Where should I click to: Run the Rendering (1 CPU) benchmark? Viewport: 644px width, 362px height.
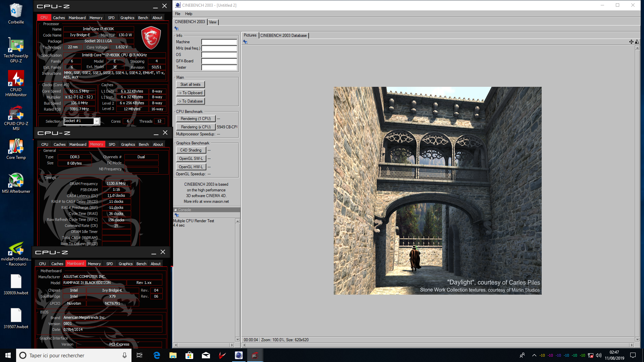(x=196, y=119)
